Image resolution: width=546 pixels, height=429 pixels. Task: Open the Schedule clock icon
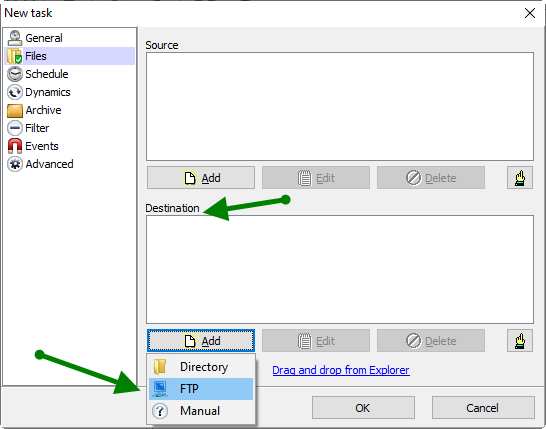[x=15, y=74]
